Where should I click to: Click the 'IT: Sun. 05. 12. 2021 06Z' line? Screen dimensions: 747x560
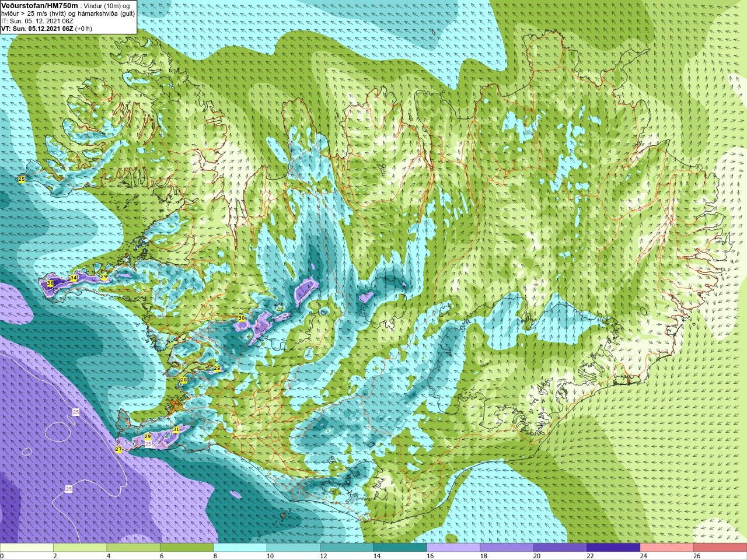[37, 21]
